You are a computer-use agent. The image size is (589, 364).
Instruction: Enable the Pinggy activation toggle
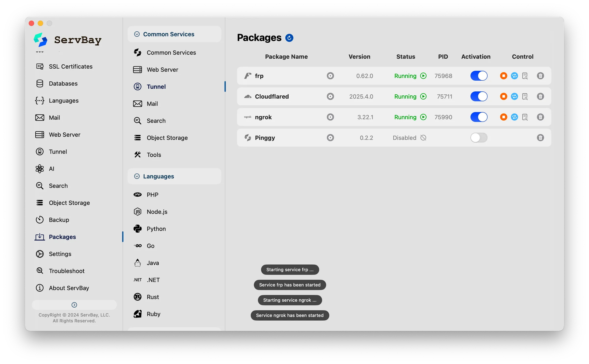(x=479, y=138)
